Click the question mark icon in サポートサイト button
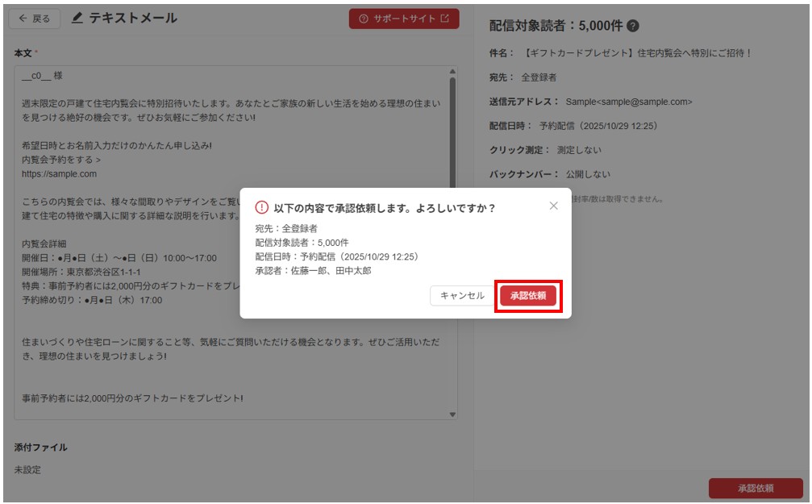812x504 pixels. 364,19
